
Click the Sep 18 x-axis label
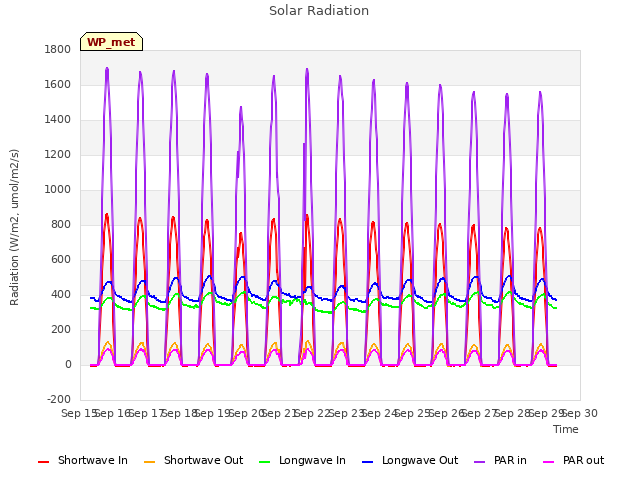179,413
